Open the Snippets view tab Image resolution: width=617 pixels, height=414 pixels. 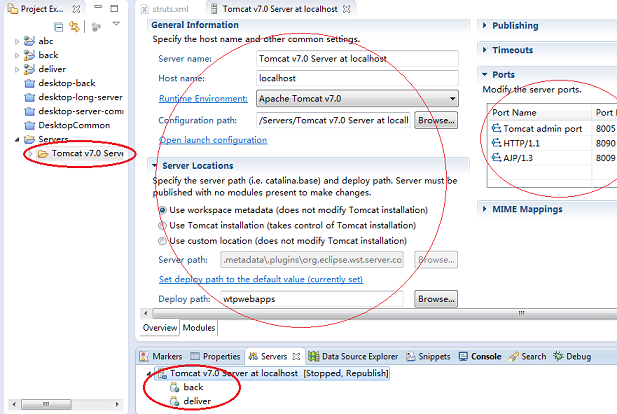pos(428,357)
